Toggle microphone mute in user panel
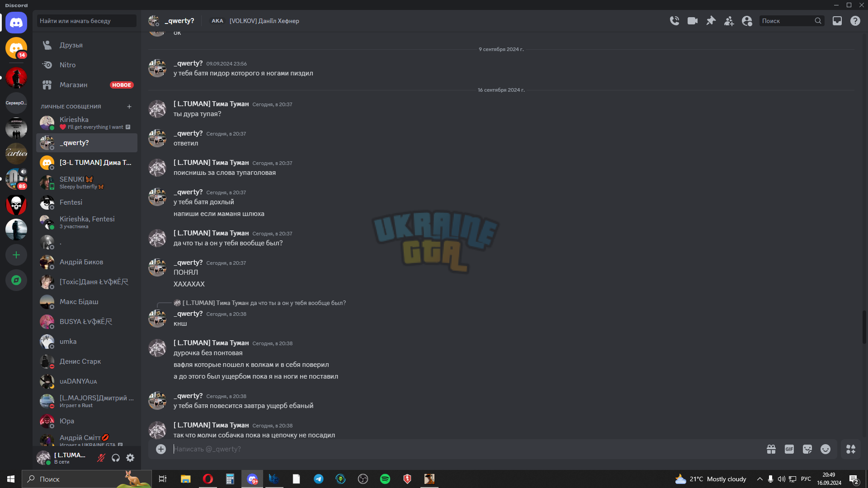 101,458
